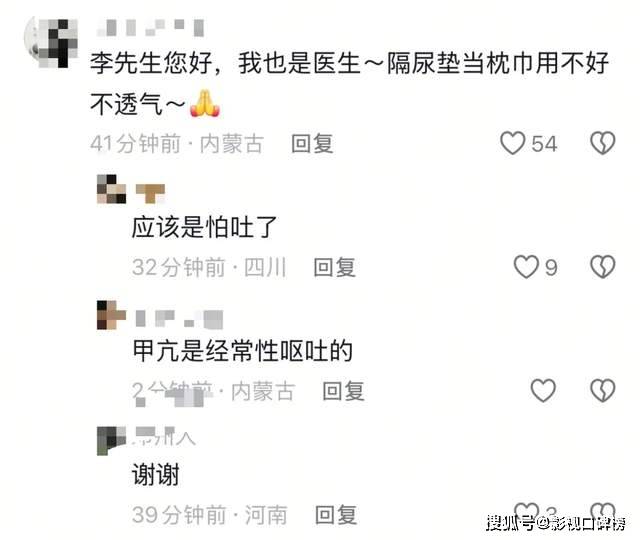The image size is (640, 540).
Task: Like the 谢谢 reply from 河南
Action: (x=526, y=513)
